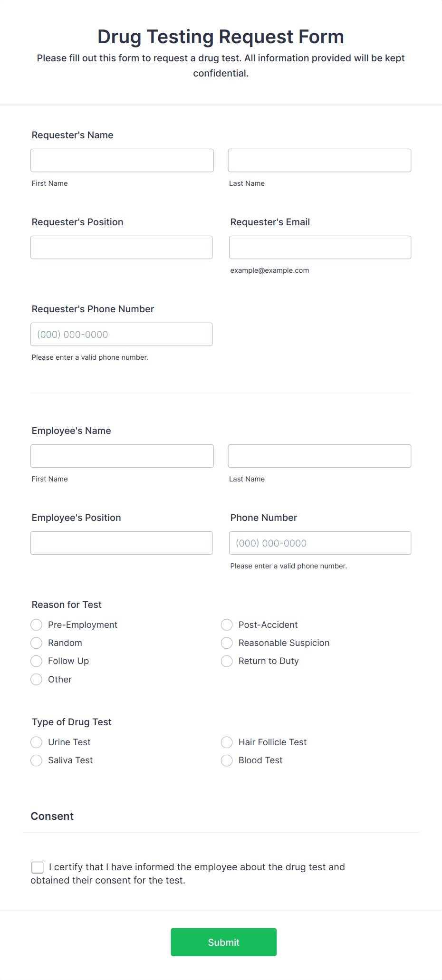Select Urine Test as drug test type
This screenshot has width=442, height=980.
coord(36,742)
